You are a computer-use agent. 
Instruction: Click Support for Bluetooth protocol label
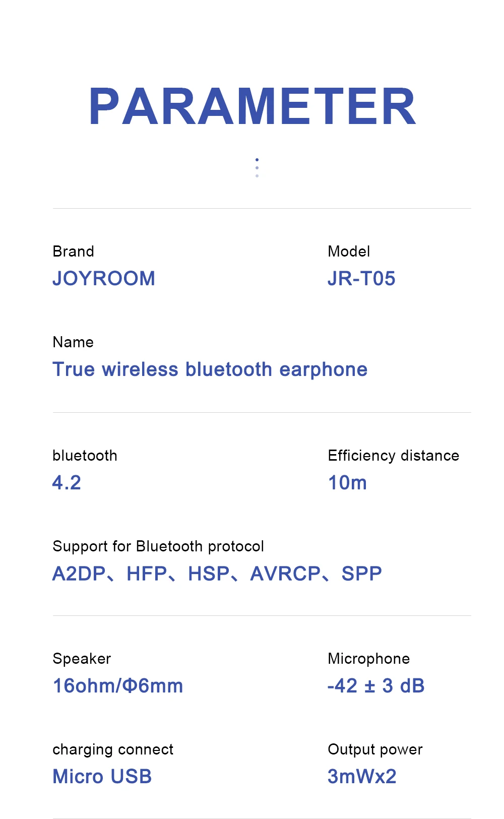[158, 546]
